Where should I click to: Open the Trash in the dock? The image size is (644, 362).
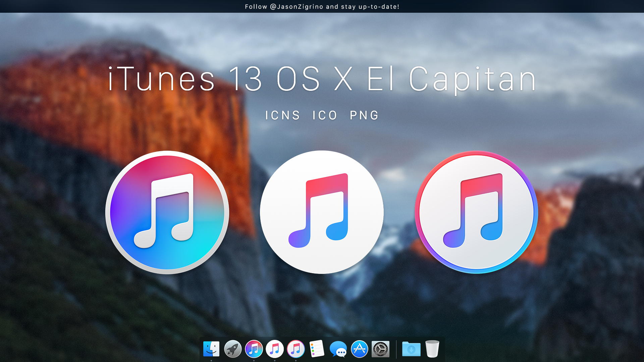tap(432, 349)
